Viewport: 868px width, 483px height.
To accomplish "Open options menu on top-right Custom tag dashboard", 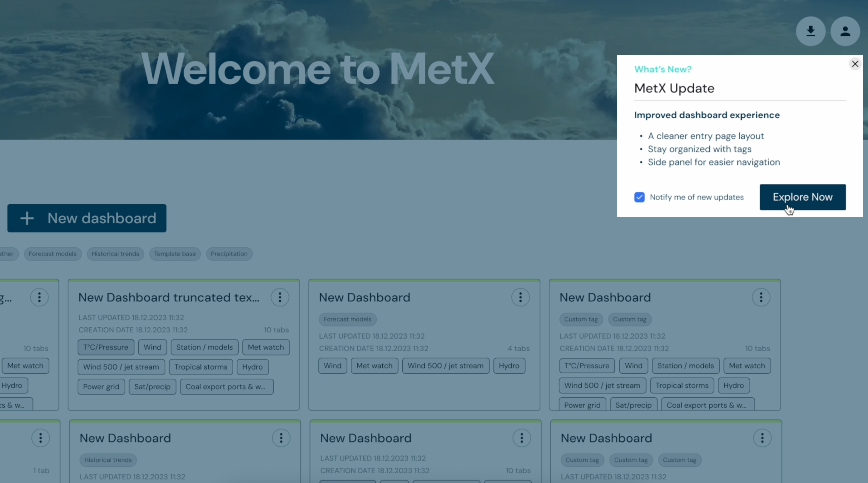I will tap(761, 297).
